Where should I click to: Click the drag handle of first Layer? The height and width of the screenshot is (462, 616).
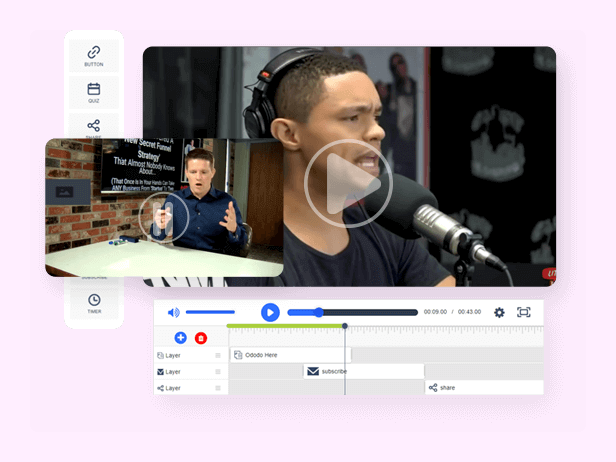[x=218, y=355]
